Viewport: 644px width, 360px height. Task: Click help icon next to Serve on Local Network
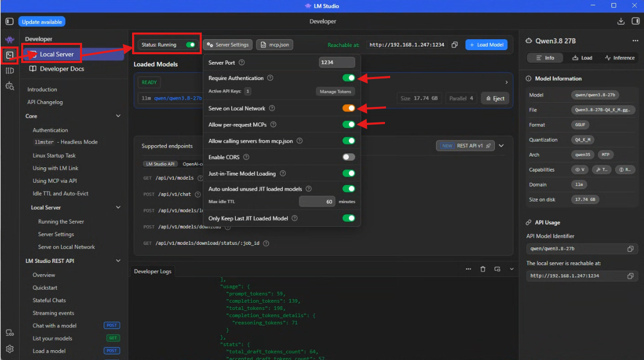[272, 108]
